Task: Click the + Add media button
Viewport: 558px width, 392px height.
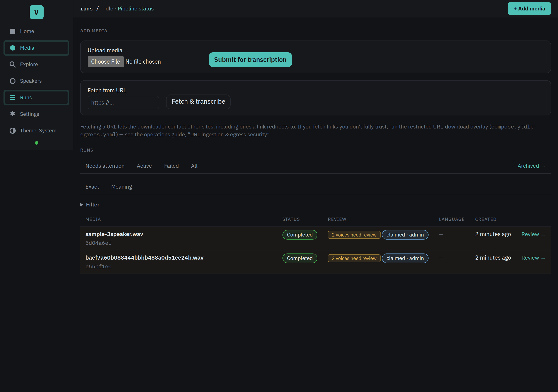Action: 529,8
